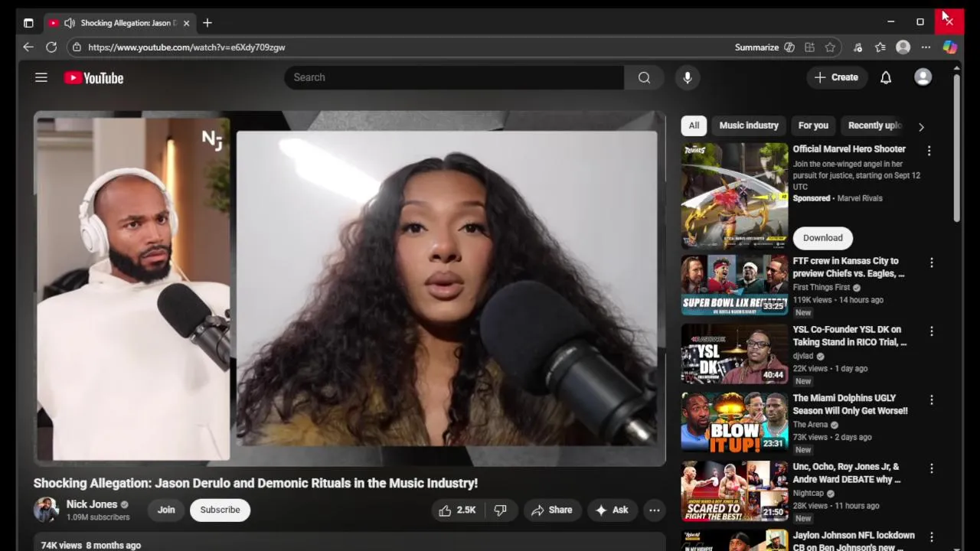
Task: Open Marvel Rivals sponsor link
Action: pos(860,198)
